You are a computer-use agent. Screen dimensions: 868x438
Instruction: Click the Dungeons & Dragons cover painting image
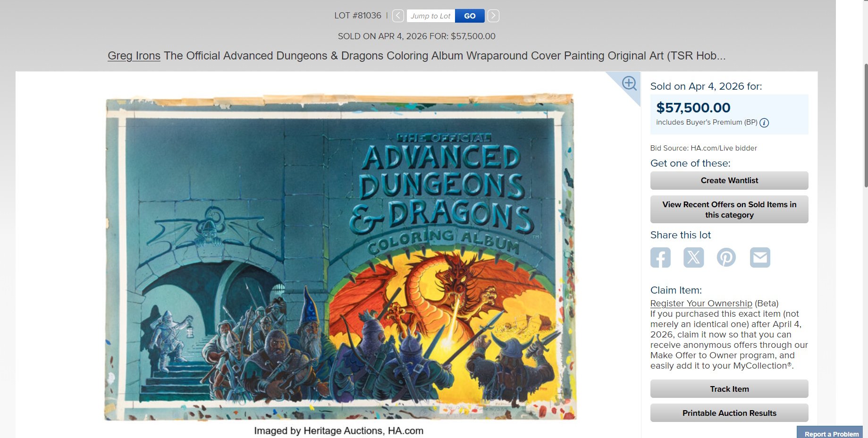339,257
